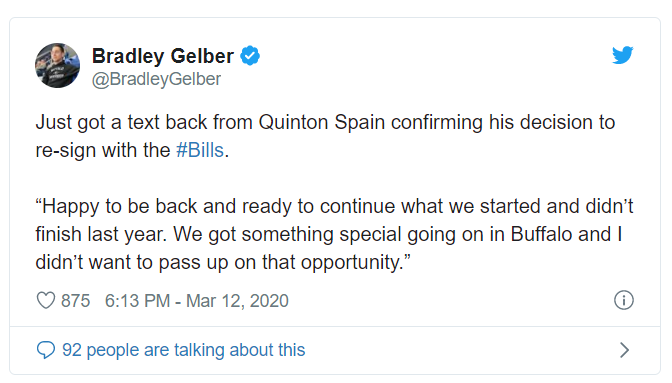Click the Twitter bird logo
The width and height of the screenshot is (672, 383).
pos(623,55)
